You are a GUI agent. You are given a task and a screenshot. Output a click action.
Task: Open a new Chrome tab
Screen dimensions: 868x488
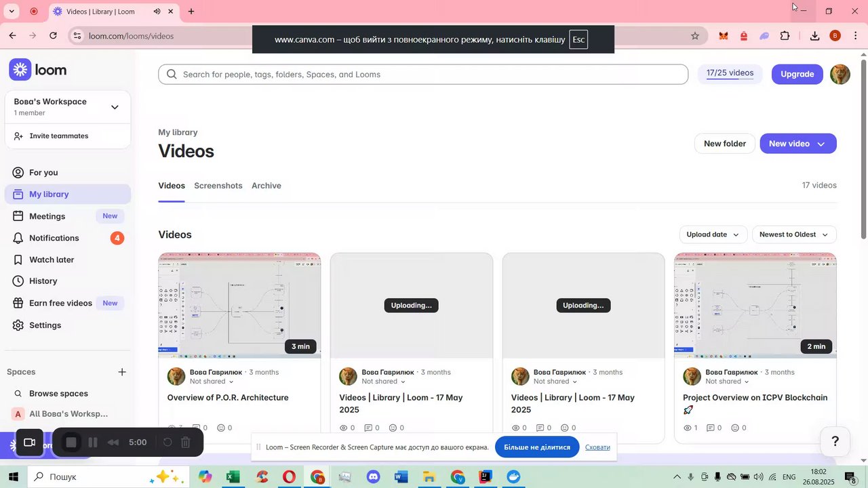click(x=191, y=12)
